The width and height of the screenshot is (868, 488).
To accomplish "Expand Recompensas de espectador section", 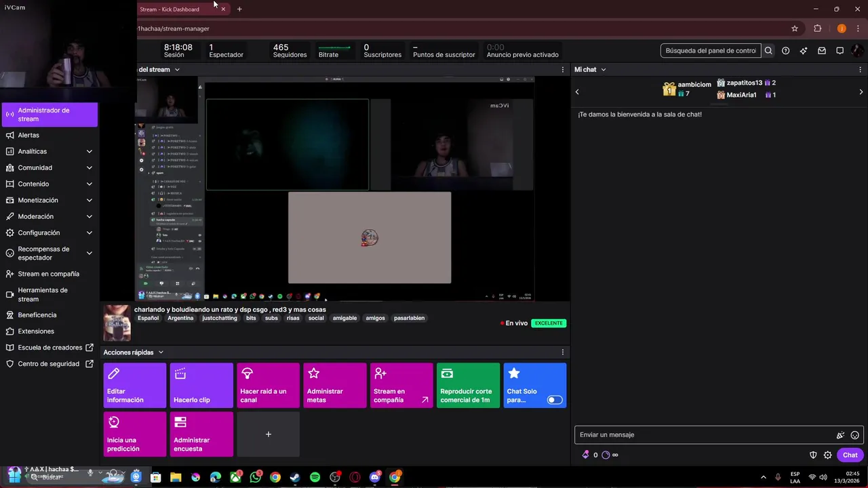I will [89, 253].
